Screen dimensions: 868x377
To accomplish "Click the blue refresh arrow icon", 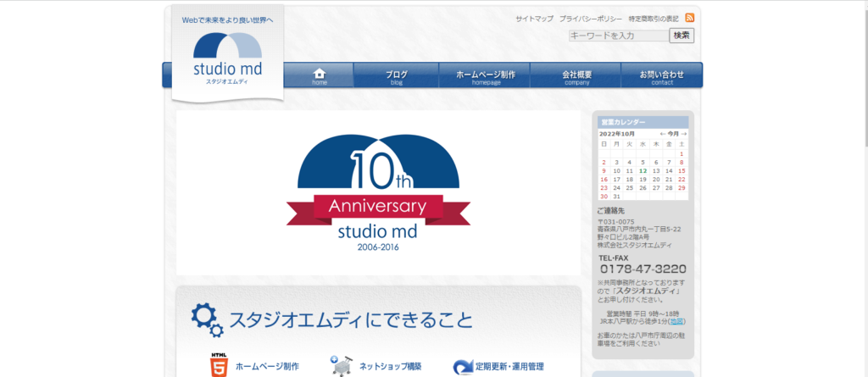I will (462, 367).
